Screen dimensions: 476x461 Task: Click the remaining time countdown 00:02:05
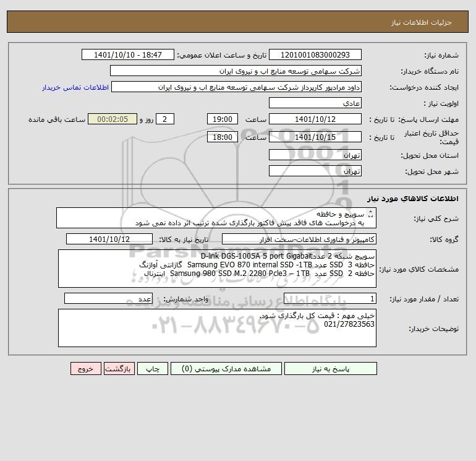(x=113, y=119)
